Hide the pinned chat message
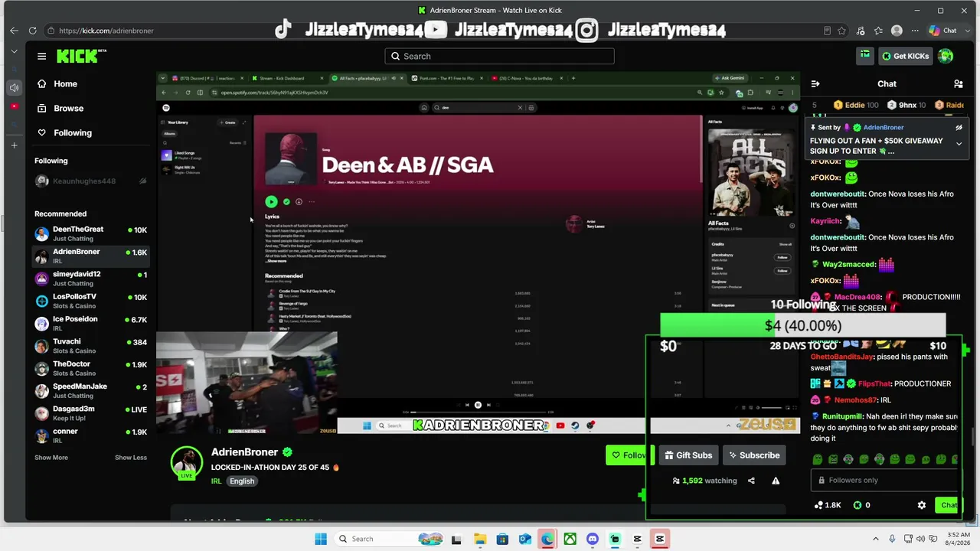 [959, 128]
